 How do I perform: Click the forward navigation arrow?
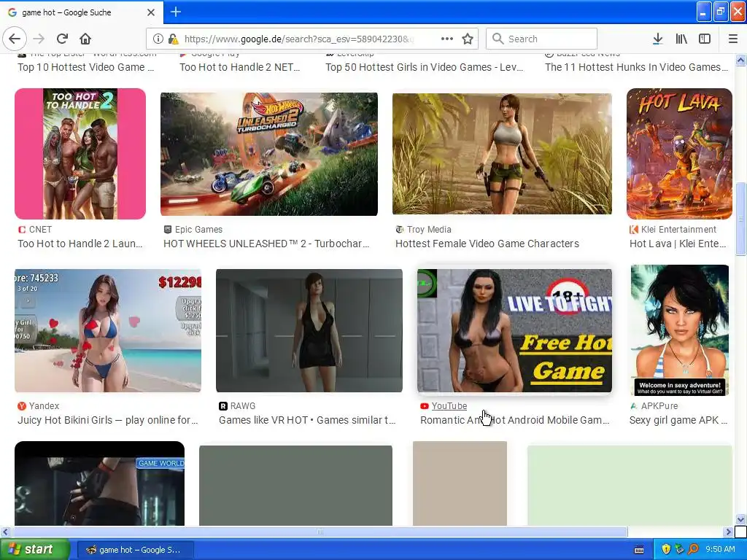click(39, 39)
